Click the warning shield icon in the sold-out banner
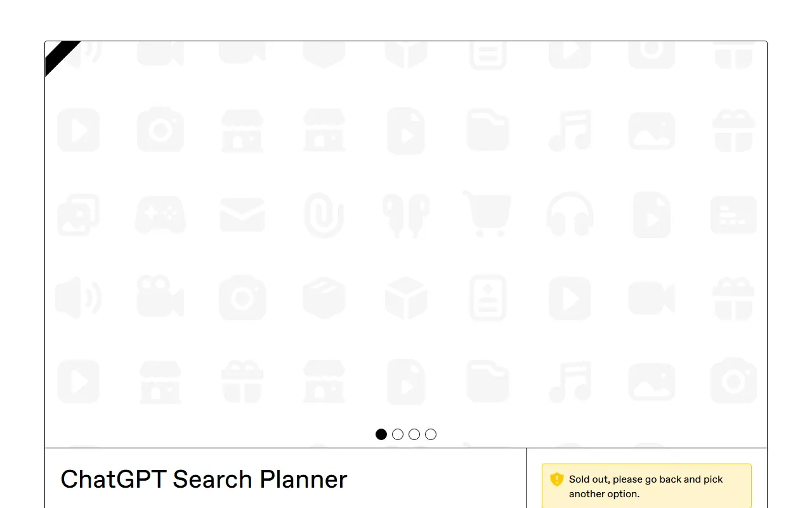The width and height of the screenshot is (812, 508). (x=556, y=479)
